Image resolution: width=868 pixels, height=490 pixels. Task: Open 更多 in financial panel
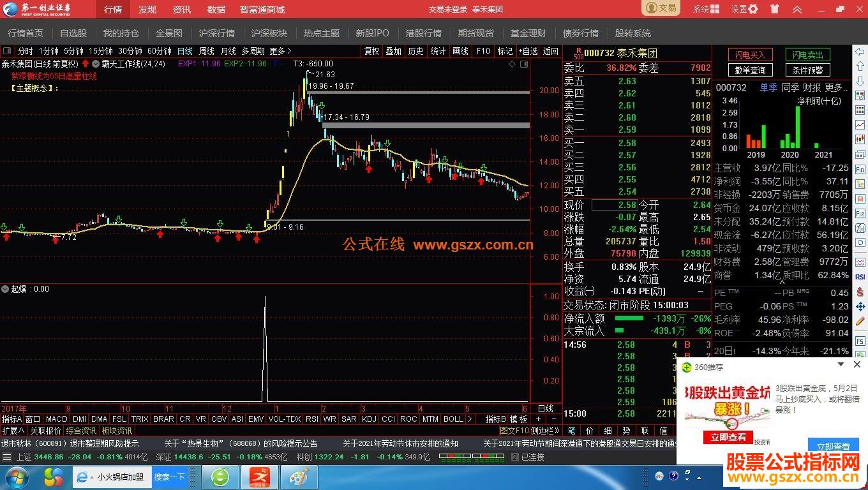[x=836, y=87]
